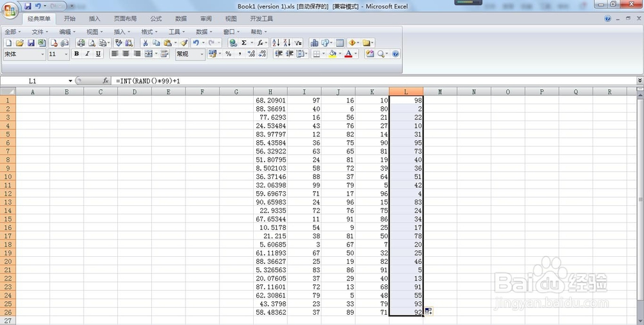Open the 帮助 classic menu
This screenshot has height=325, width=644.
point(259,32)
